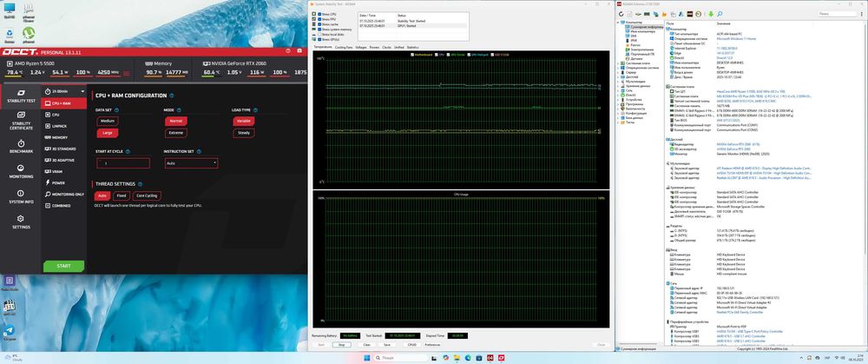Open Monitoring section in OCCT sidebar
Screen dimensions: 868x364
(21, 172)
